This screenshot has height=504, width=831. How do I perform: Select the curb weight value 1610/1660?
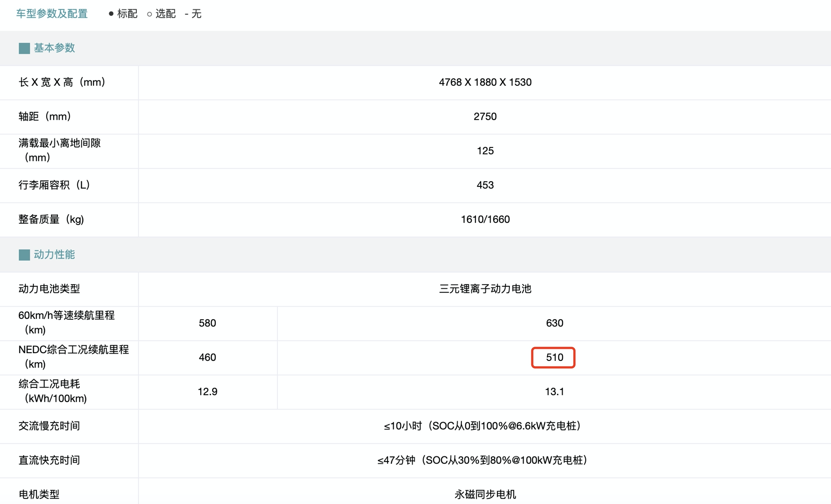pos(485,219)
